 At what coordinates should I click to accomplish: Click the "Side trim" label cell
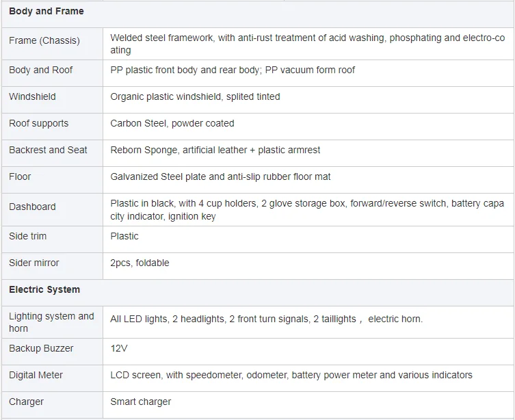[x=28, y=237]
